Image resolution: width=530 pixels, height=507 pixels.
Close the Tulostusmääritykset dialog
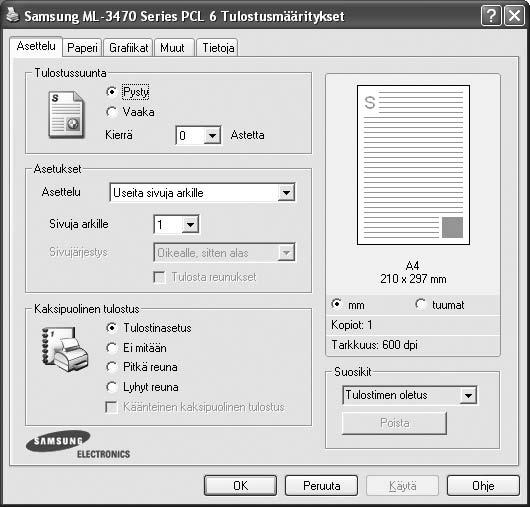point(514,16)
